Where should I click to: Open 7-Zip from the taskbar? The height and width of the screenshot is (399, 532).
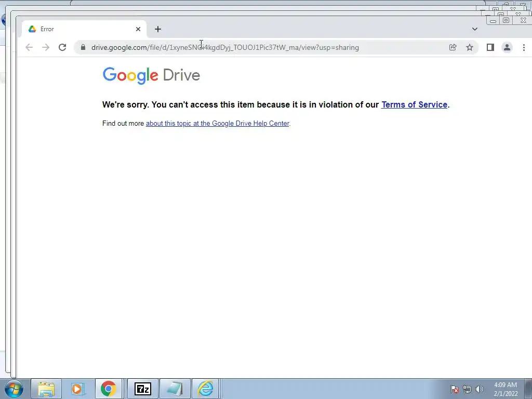pos(143,389)
